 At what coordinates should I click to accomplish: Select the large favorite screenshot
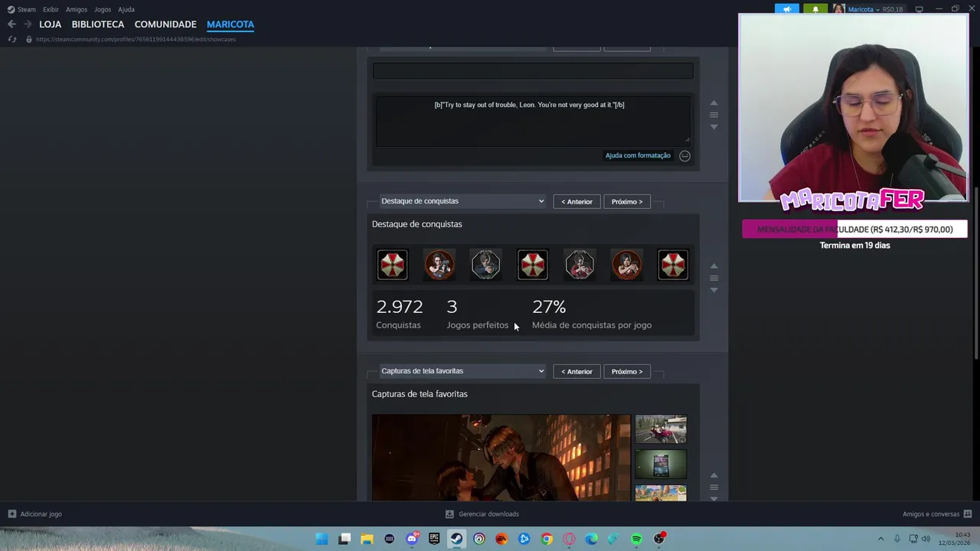click(x=501, y=458)
